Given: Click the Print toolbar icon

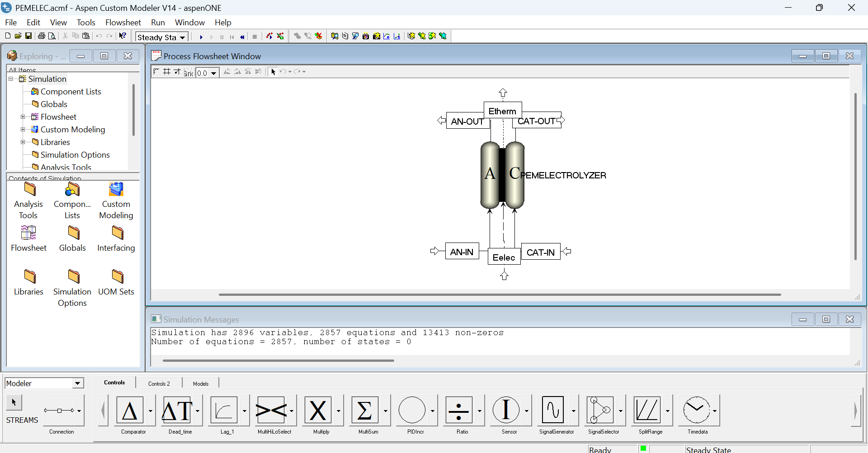Looking at the screenshot, I should [x=42, y=36].
